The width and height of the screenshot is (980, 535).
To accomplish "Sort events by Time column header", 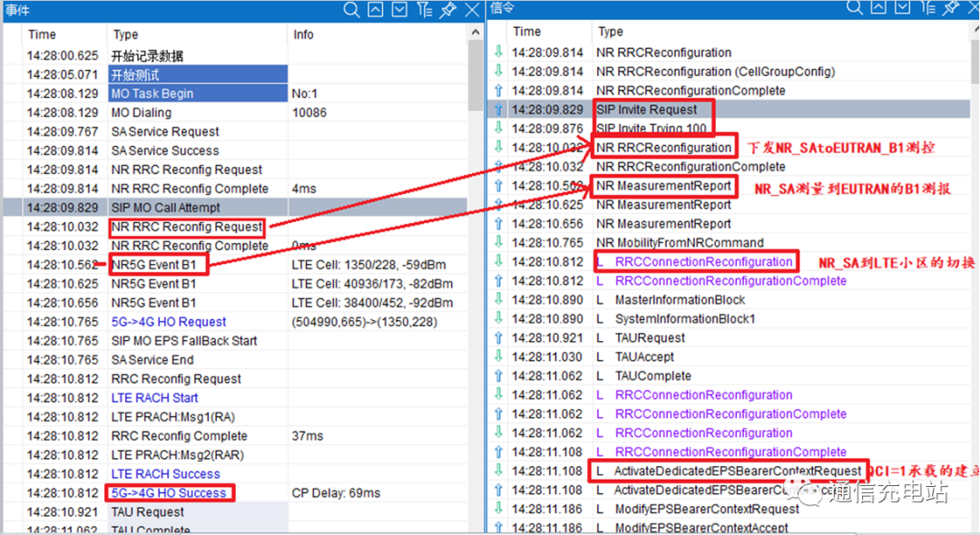I will click(42, 34).
